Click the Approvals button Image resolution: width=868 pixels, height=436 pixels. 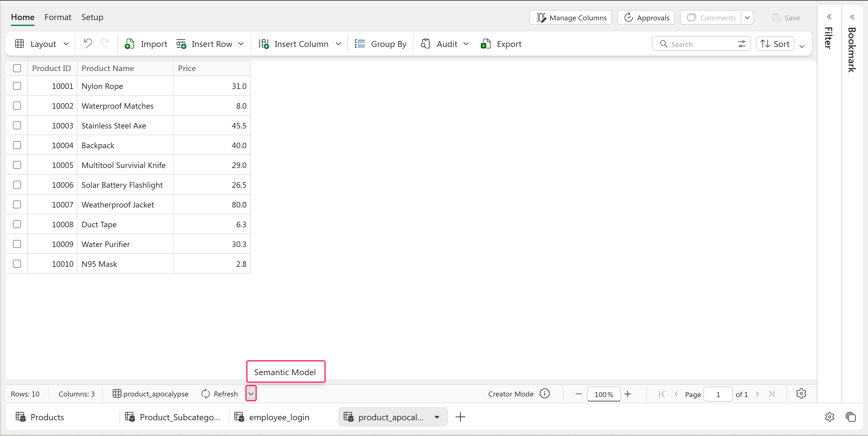pos(646,18)
